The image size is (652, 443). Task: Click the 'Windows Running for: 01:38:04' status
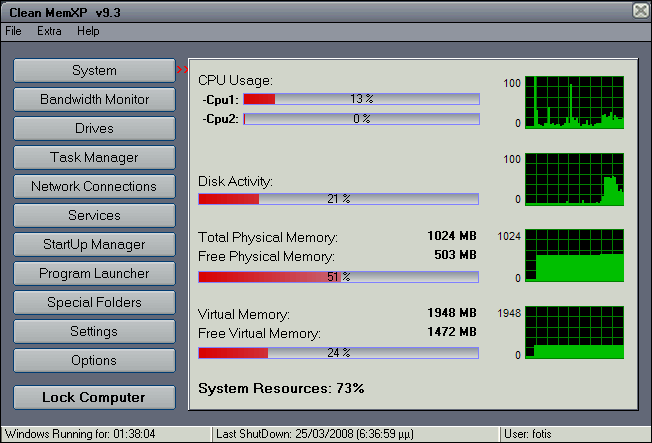(80, 434)
